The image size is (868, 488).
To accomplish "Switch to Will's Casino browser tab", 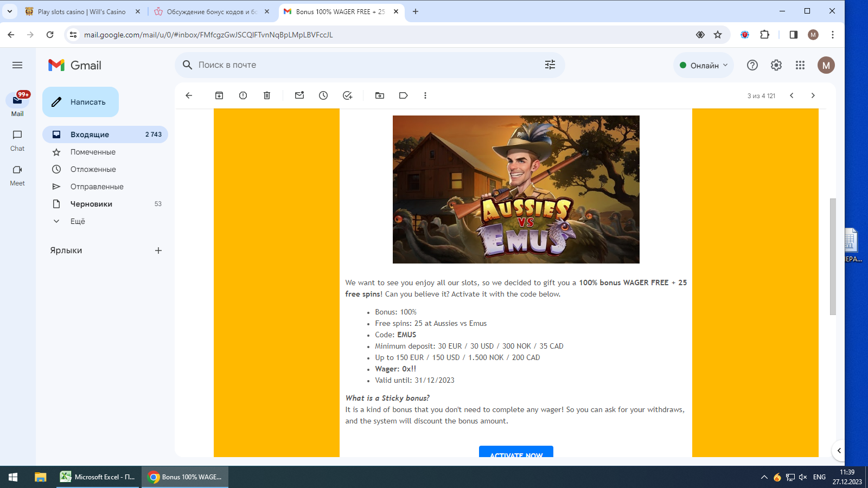I will [81, 11].
